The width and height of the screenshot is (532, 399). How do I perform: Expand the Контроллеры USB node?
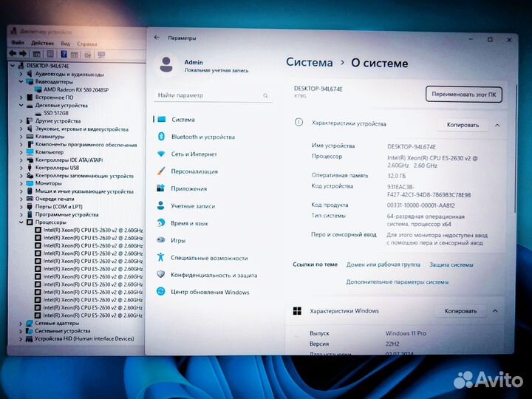21,168
